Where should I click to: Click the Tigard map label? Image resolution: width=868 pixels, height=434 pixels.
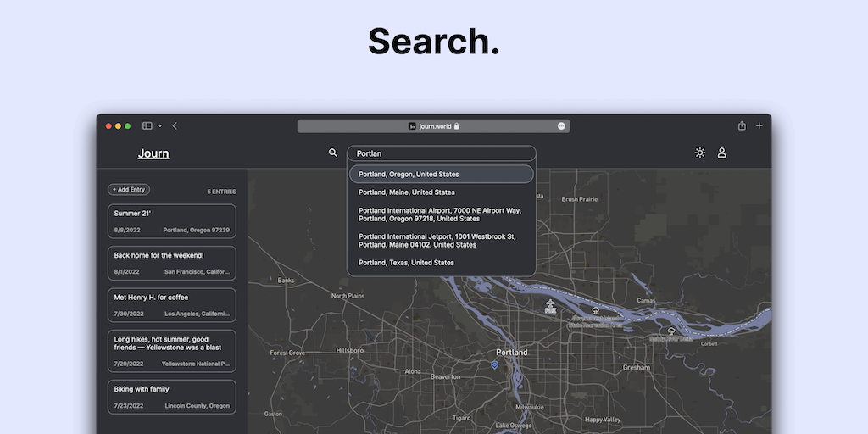(x=461, y=418)
